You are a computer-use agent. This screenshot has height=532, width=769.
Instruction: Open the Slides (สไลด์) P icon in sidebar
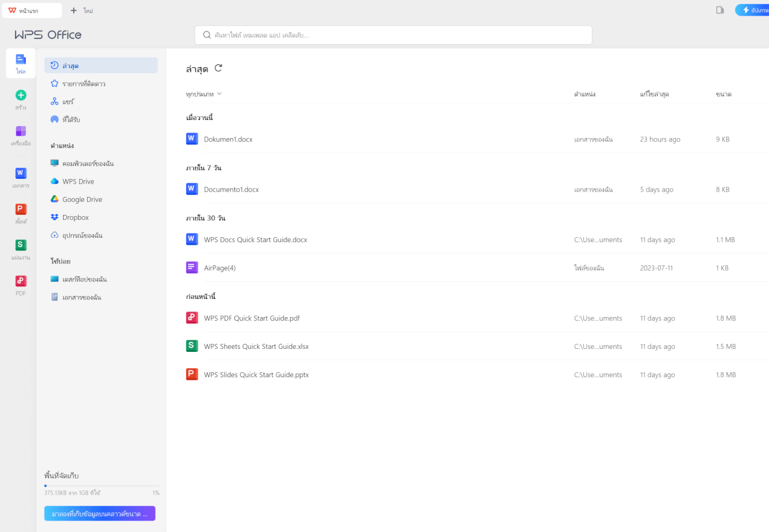pos(21,209)
